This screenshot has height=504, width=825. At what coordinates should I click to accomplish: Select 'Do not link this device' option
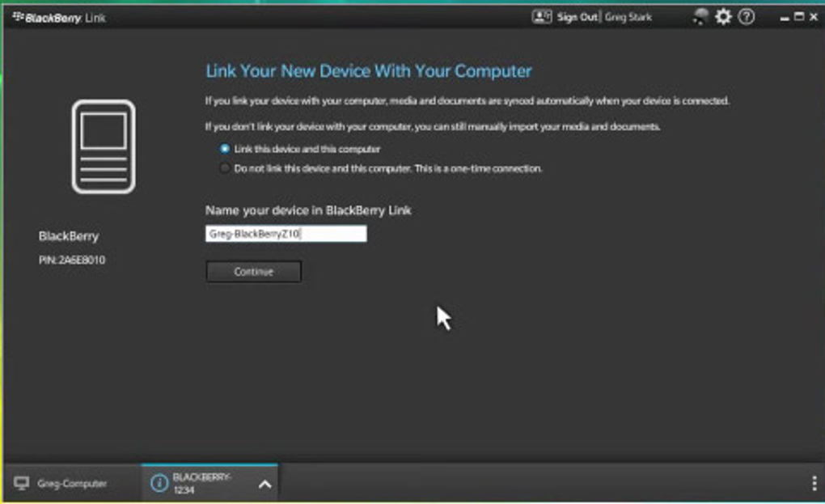click(x=225, y=168)
